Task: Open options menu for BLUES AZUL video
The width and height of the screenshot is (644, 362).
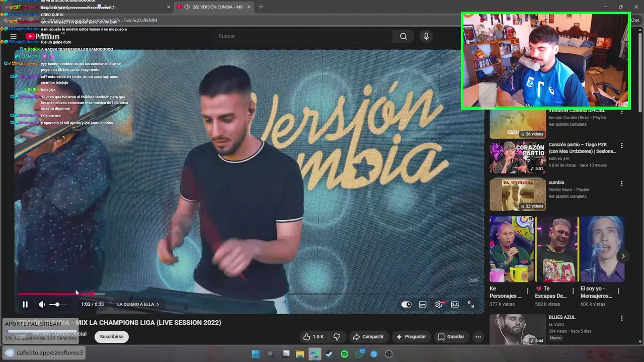Action: pos(622,318)
